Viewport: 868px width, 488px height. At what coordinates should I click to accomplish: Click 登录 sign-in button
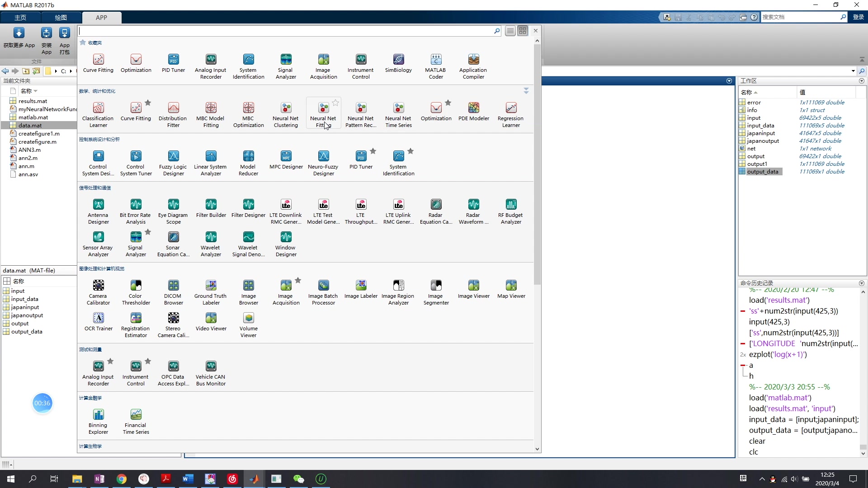point(859,17)
